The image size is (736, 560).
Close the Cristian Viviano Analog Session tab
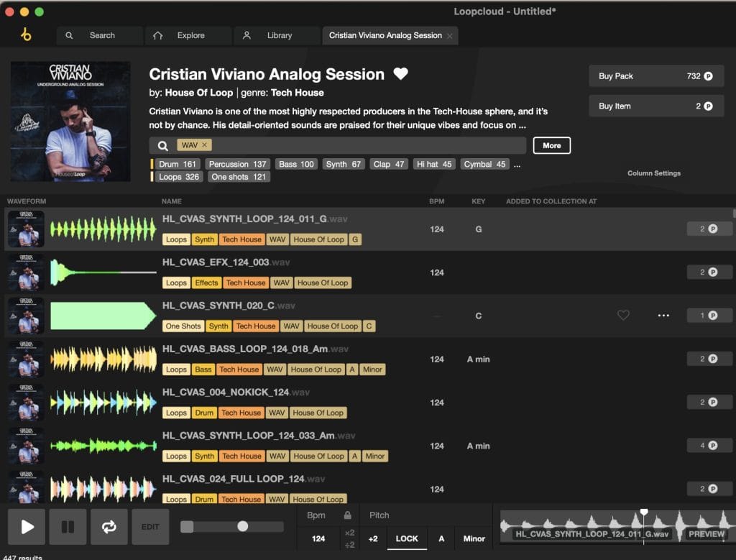[x=450, y=36]
